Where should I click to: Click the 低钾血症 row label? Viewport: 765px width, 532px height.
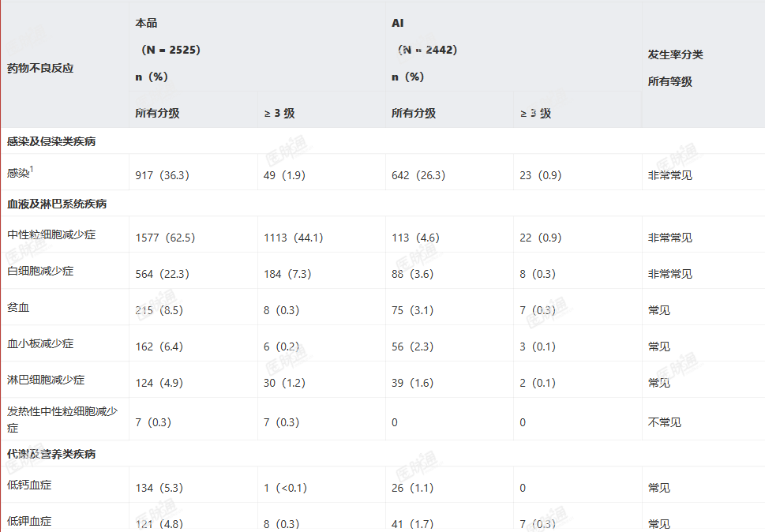[29, 521]
